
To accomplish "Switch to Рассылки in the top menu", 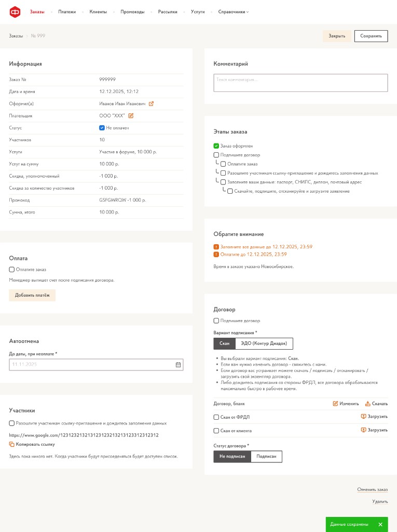I will (168, 12).
